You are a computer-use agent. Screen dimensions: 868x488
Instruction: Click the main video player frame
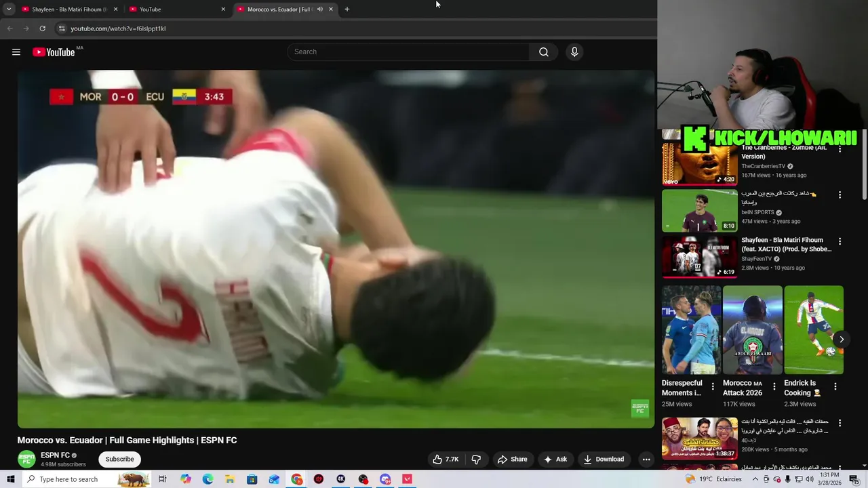(336, 249)
